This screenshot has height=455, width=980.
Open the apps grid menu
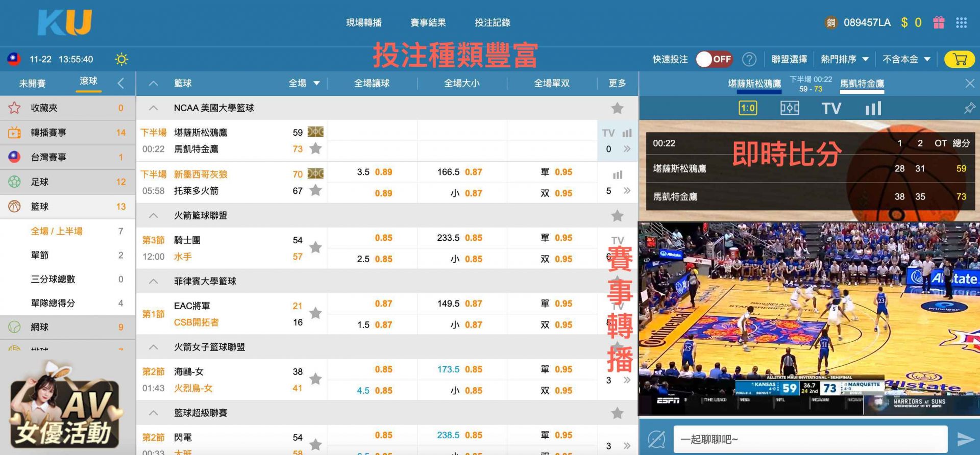tap(962, 22)
